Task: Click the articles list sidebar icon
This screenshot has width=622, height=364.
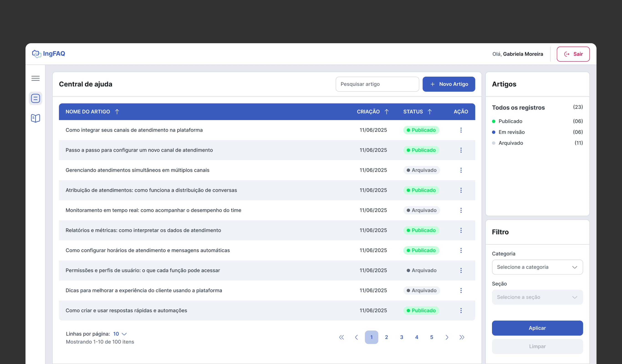Action: pos(35,98)
